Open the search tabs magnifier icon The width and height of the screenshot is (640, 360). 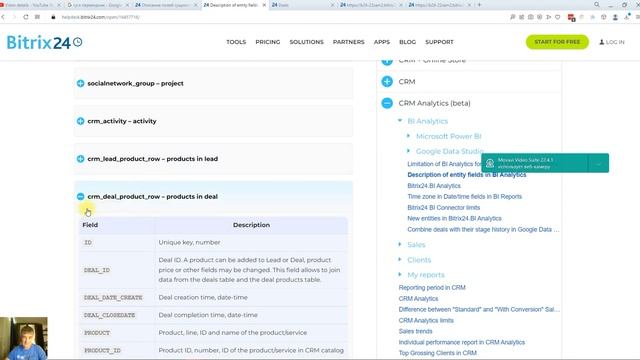(597, 4)
